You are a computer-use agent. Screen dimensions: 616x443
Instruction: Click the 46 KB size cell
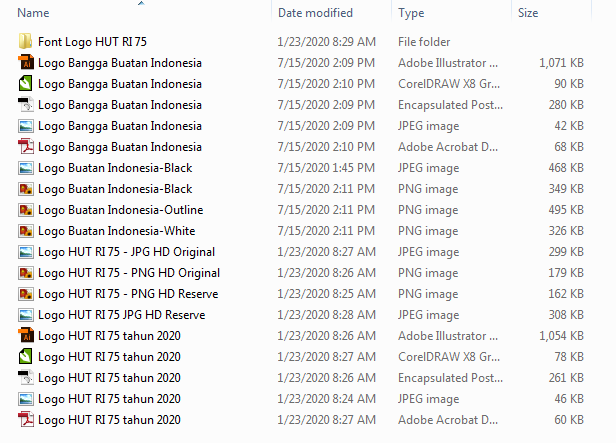pyautogui.click(x=569, y=399)
